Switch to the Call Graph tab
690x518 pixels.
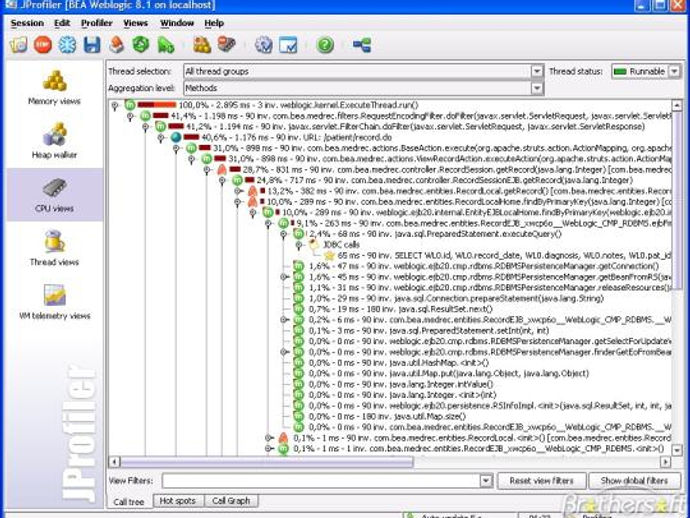pos(231,501)
